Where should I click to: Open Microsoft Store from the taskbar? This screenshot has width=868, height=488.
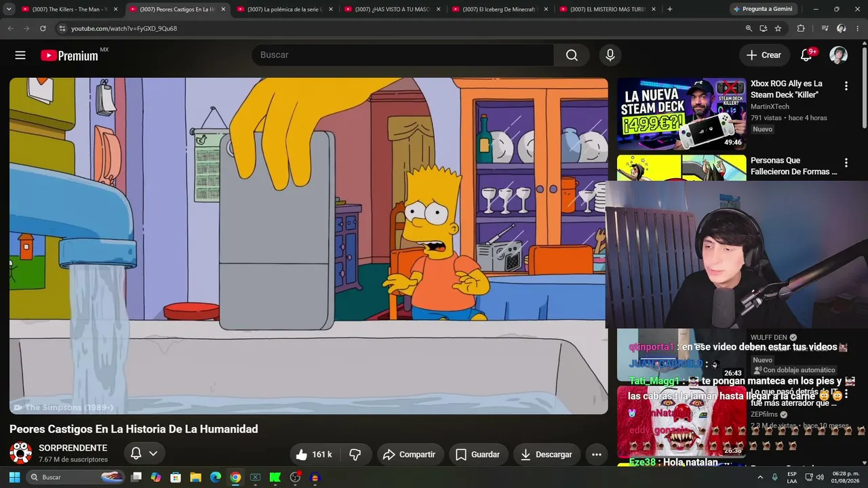click(x=176, y=477)
